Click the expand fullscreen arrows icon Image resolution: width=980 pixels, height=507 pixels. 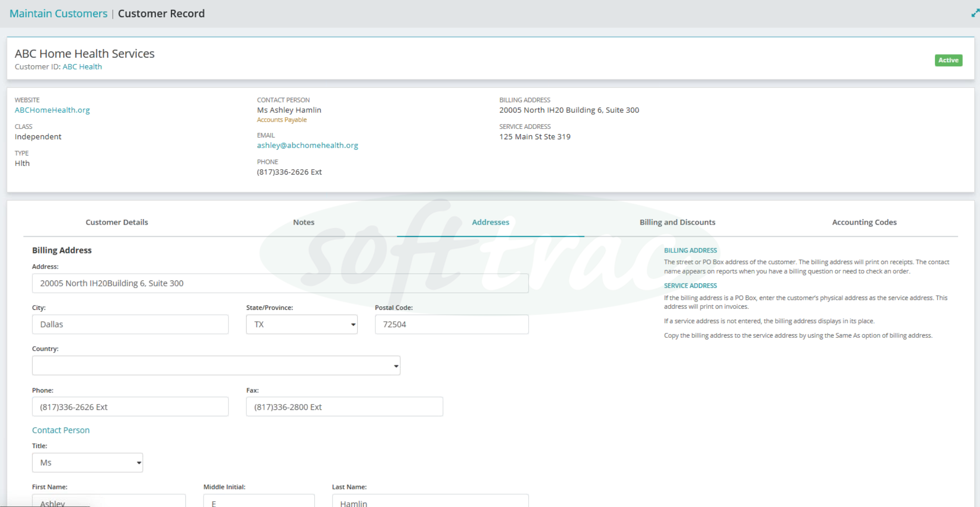(x=975, y=13)
